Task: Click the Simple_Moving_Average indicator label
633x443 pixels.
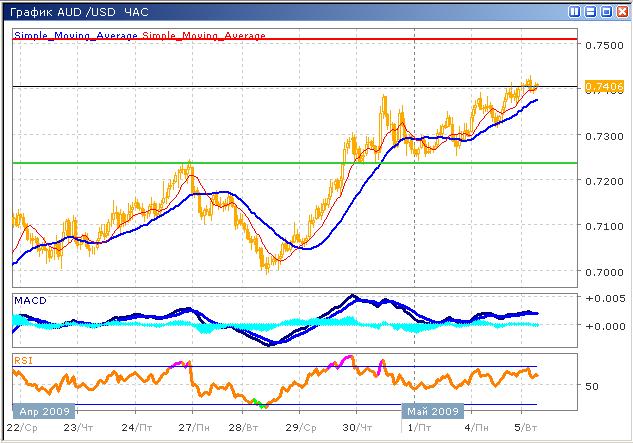Action: pos(76,36)
